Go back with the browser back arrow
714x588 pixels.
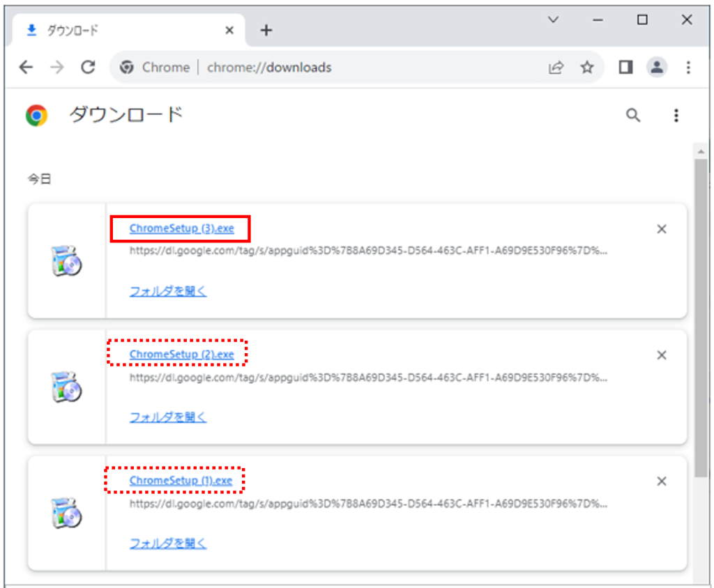(26, 68)
